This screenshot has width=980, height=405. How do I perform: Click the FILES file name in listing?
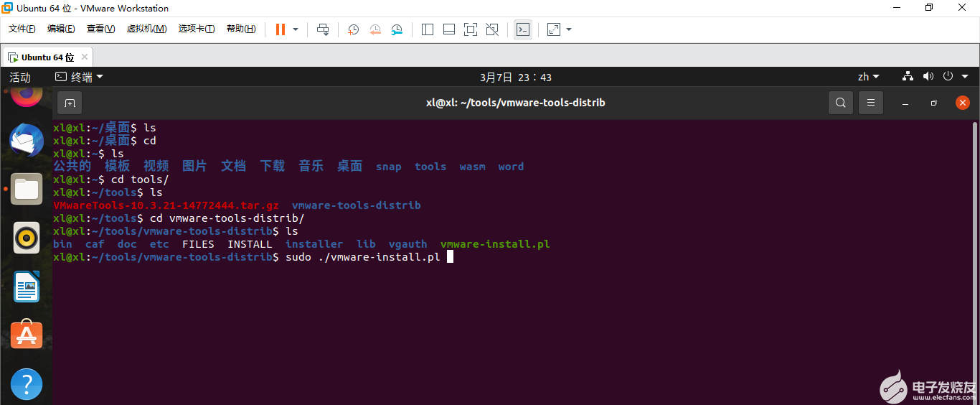coord(198,244)
